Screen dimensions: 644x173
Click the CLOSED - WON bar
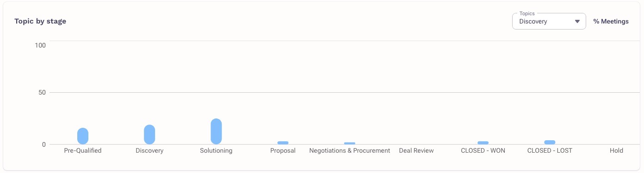coord(483,143)
